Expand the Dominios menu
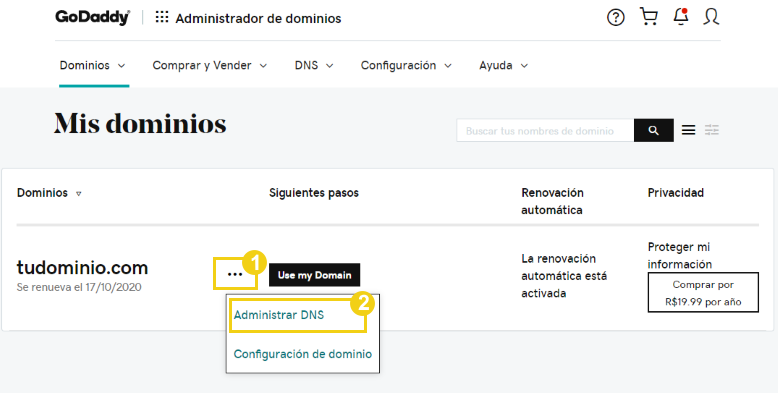Image resolution: width=778 pixels, height=393 pixels. point(93,66)
